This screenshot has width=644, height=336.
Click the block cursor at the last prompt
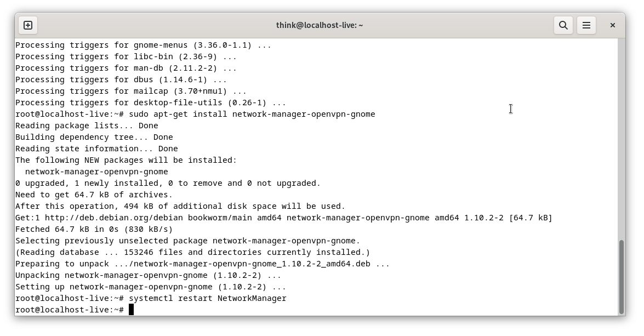(x=132, y=310)
